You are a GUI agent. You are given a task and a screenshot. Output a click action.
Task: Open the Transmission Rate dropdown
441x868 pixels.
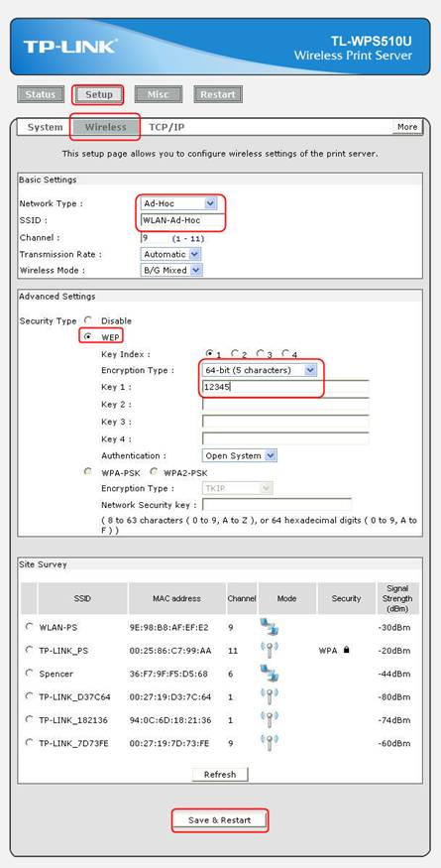tap(170, 254)
